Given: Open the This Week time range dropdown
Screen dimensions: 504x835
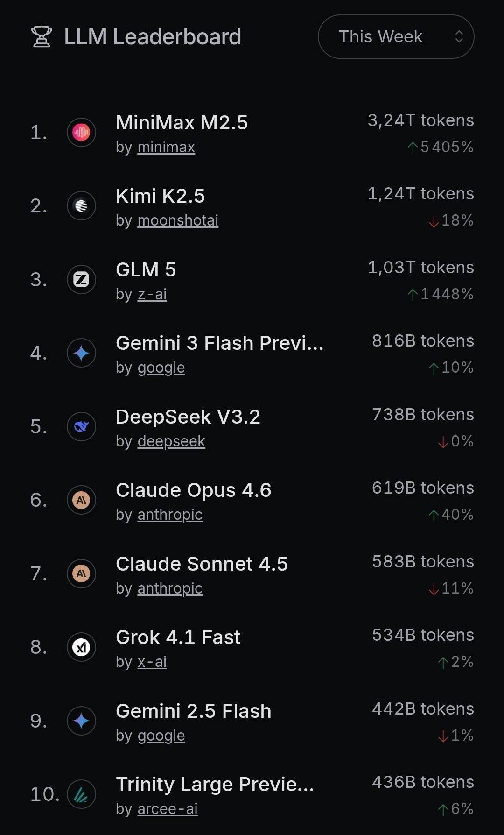Looking at the screenshot, I should 396,37.
